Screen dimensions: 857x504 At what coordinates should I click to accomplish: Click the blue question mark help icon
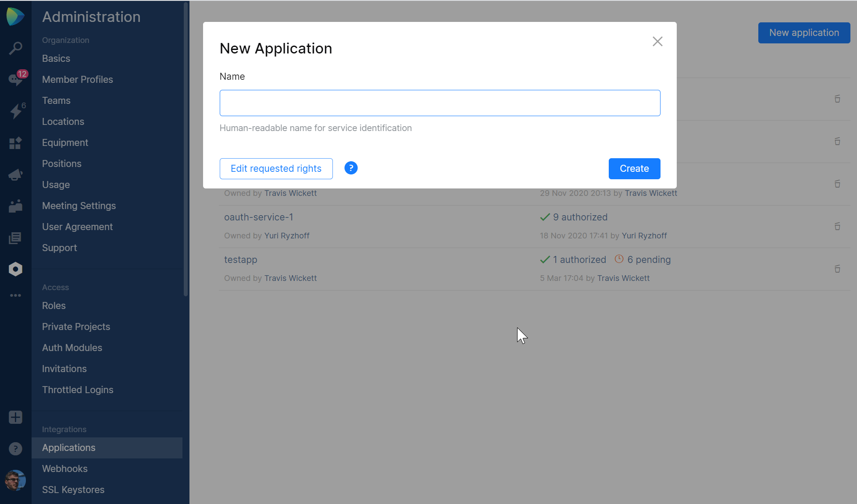[350, 168]
